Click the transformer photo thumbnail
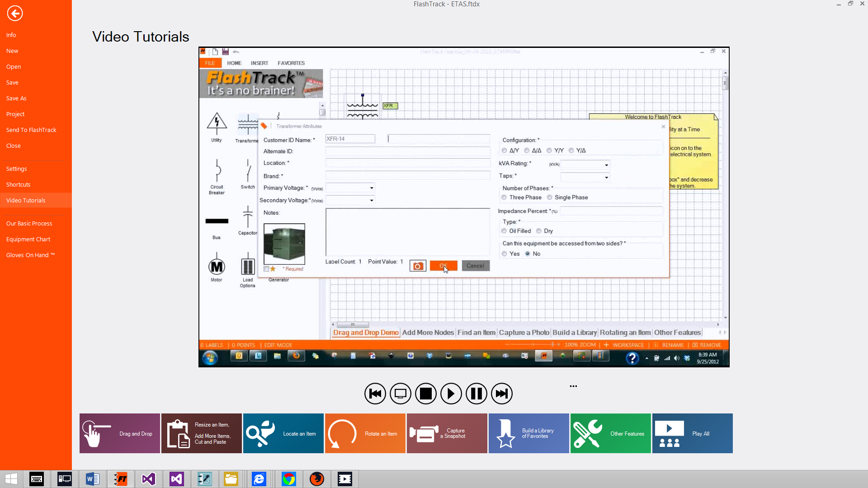 pyautogui.click(x=284, y=244)
